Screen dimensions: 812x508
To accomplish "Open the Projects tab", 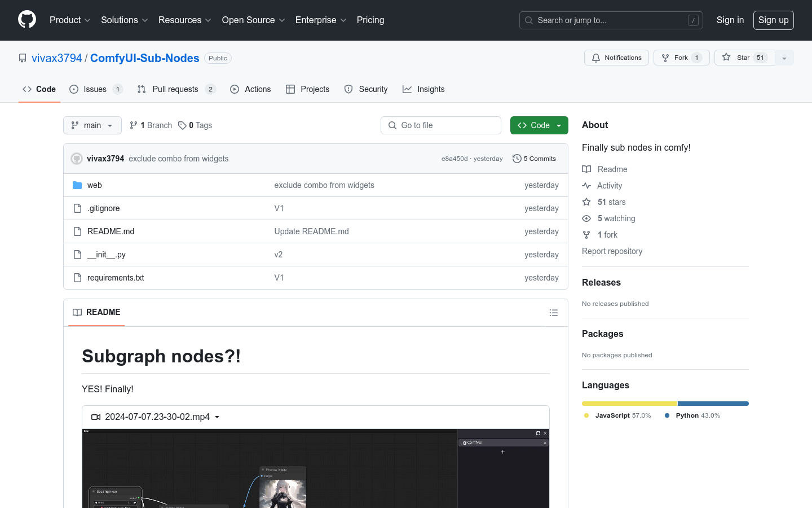I will point(308,89).
